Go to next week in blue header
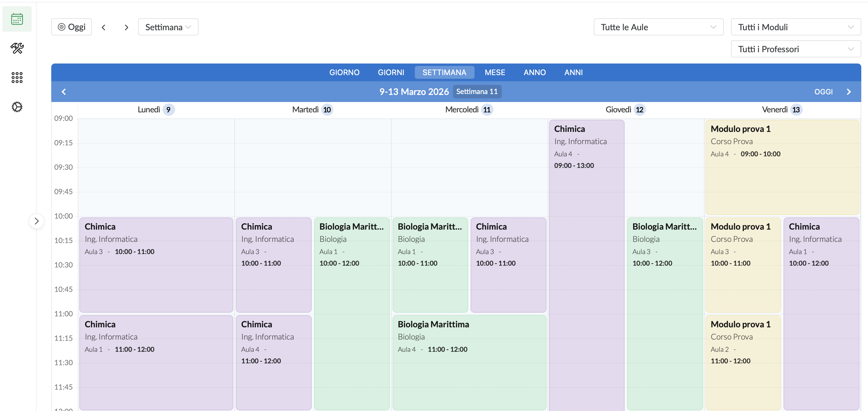The height and width of the screenshot is (411, 868). [x=849, y=92]
